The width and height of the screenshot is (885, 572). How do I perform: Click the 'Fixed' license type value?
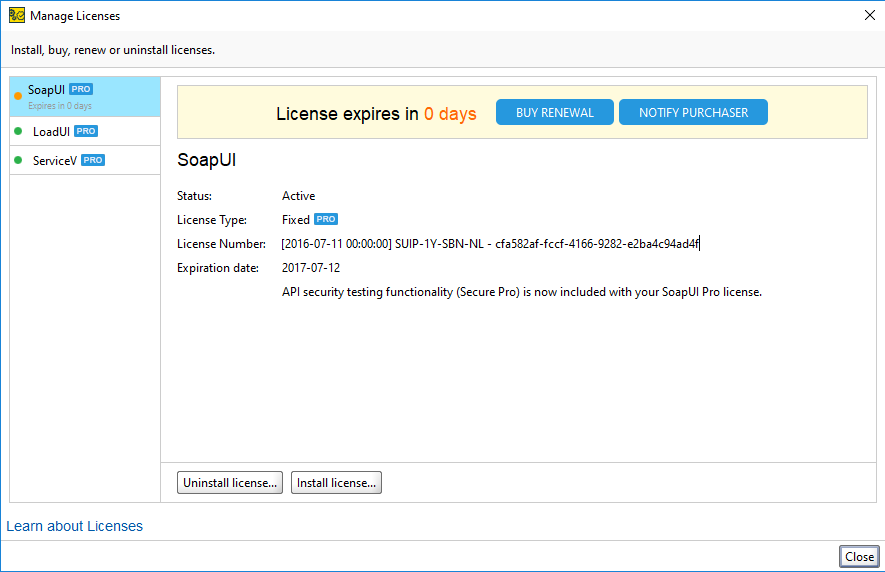(296, 220)
